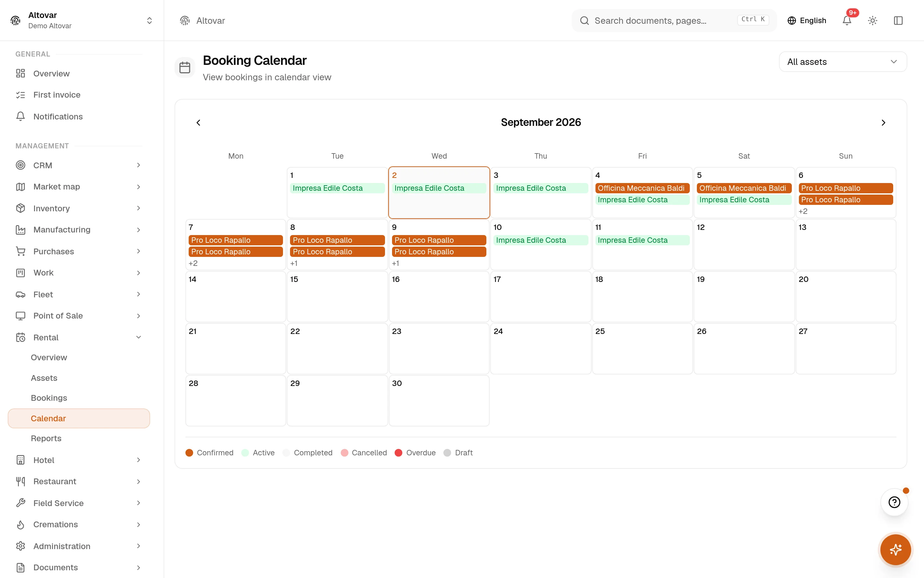Show +2 more bookings on September 6
The image size is (924, 578).
pyautogui.click(x=803, y=211)
